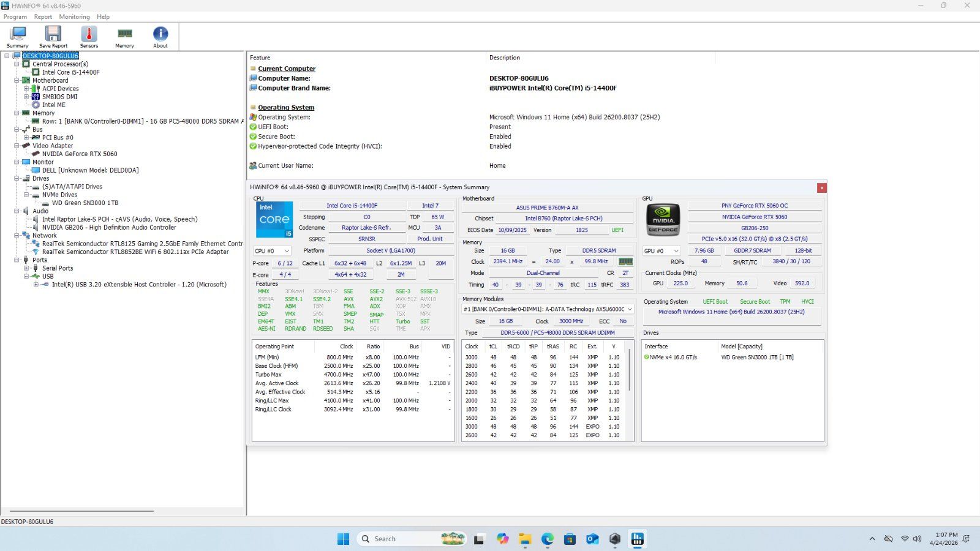Click the NVIDIA GeForce logo image
Image resolution: width=980 pixels, height=551 pixels.
coord(663,220)
